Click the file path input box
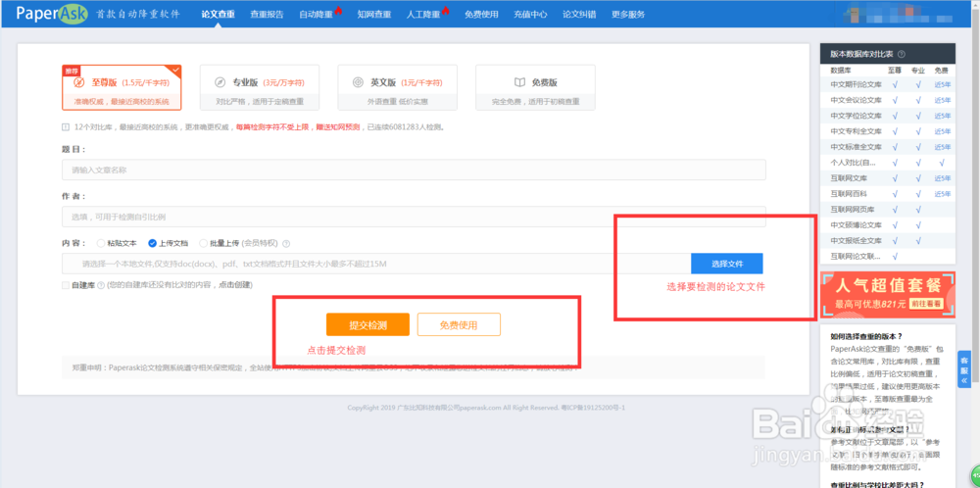This screenshot has height=488, width=980. tap(376, 264)
